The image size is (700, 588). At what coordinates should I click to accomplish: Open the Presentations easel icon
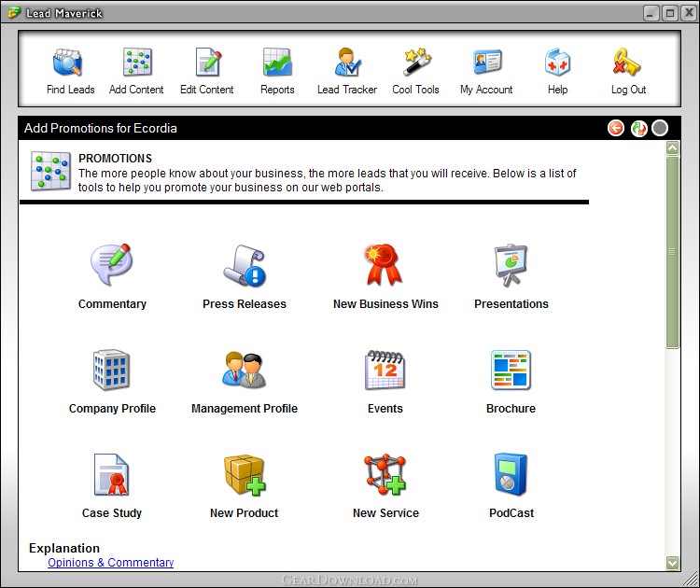click(x=511, y=265)
